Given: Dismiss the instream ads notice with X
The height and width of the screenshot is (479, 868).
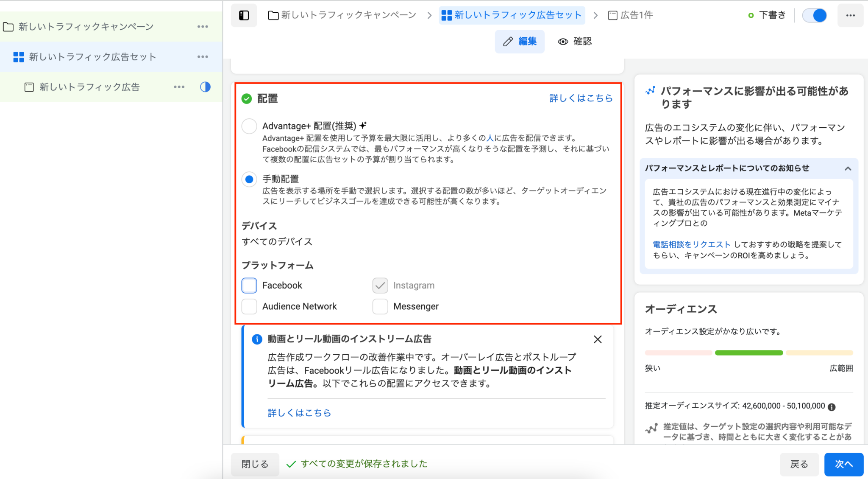Looking at the screenshot, I should (x=597, y=339).
